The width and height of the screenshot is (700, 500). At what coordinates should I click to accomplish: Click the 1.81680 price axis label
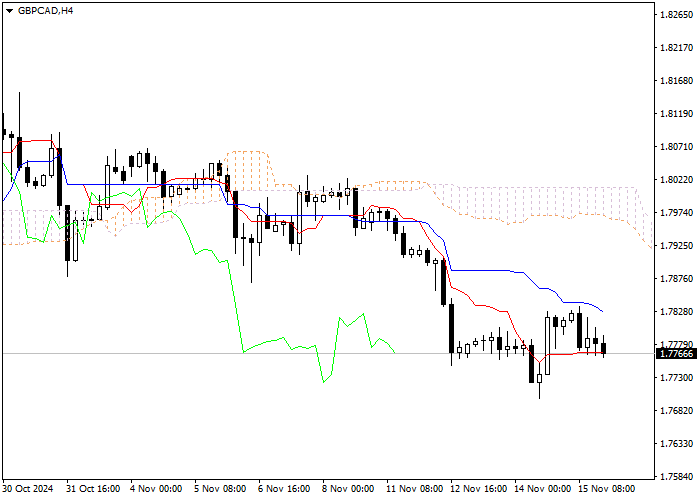pos(676,81)
